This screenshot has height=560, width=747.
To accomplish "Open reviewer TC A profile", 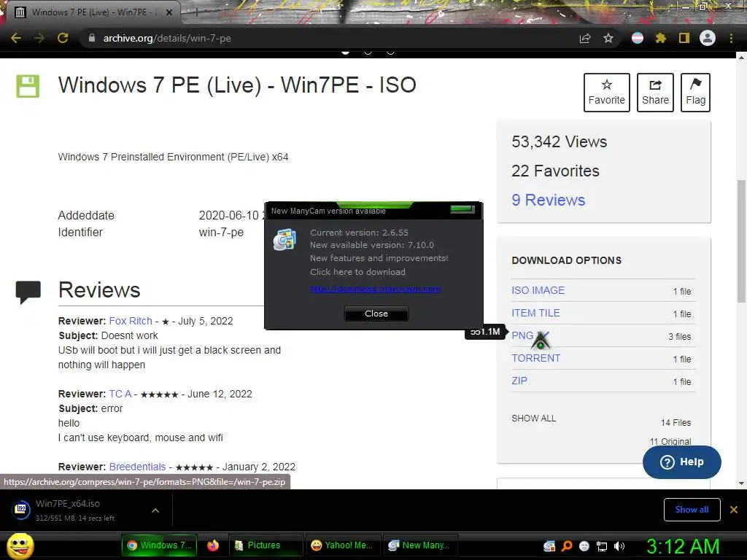I will pyautogui.click(x=120, y=394).
